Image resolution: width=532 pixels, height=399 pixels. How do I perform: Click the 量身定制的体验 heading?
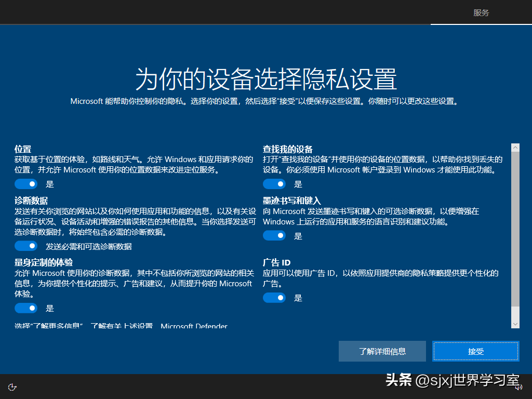44,262
